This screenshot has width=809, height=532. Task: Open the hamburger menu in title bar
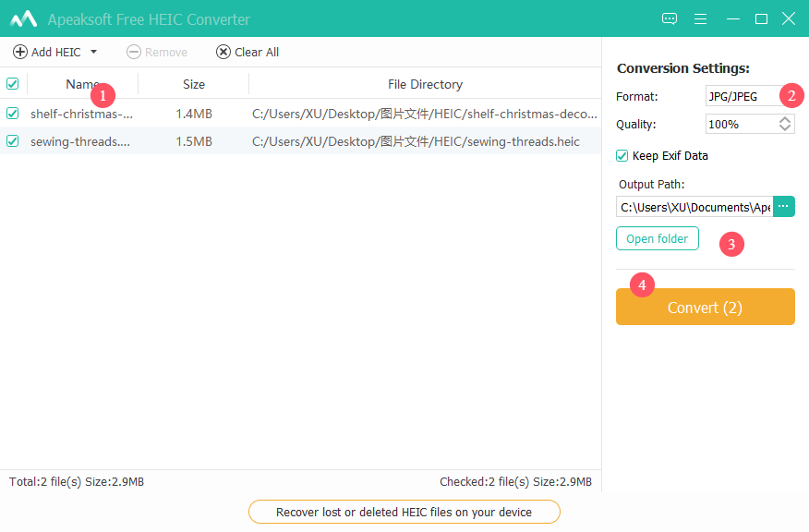pos(701,18)
